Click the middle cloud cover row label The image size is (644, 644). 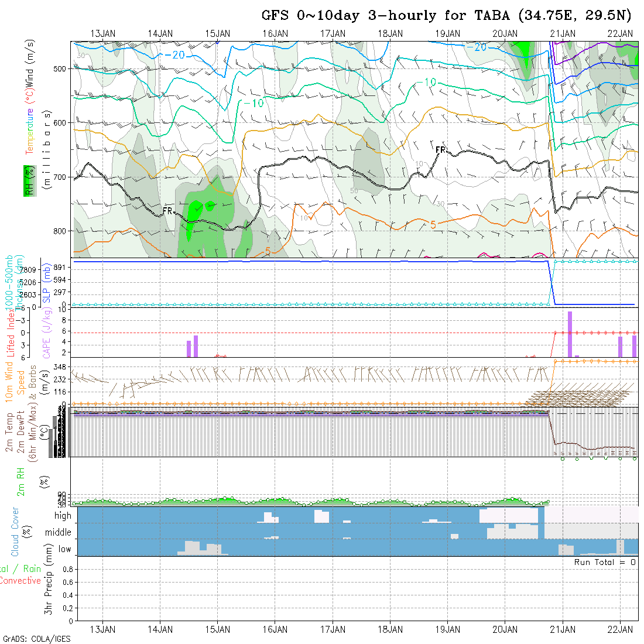58,533
